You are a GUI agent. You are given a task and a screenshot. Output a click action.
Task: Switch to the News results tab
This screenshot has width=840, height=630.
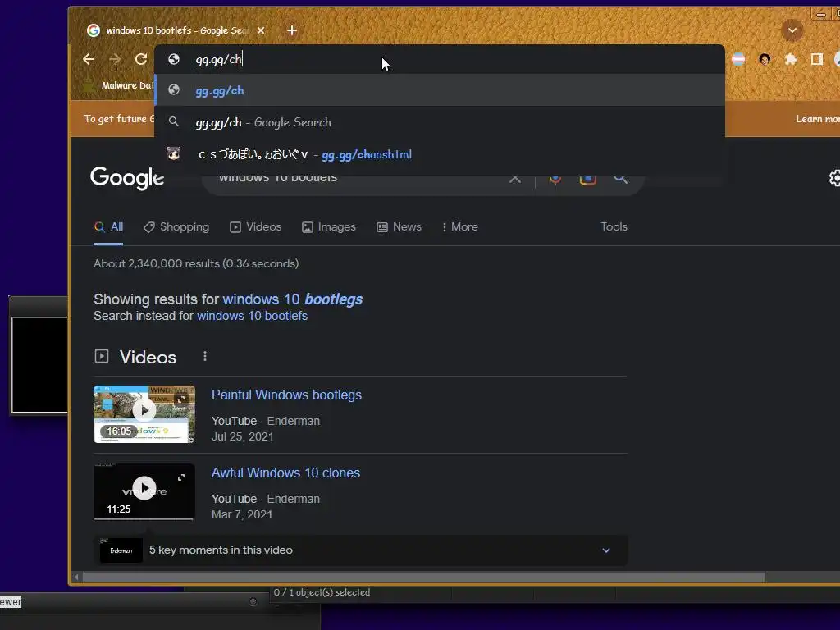click(x=399, y=227)
